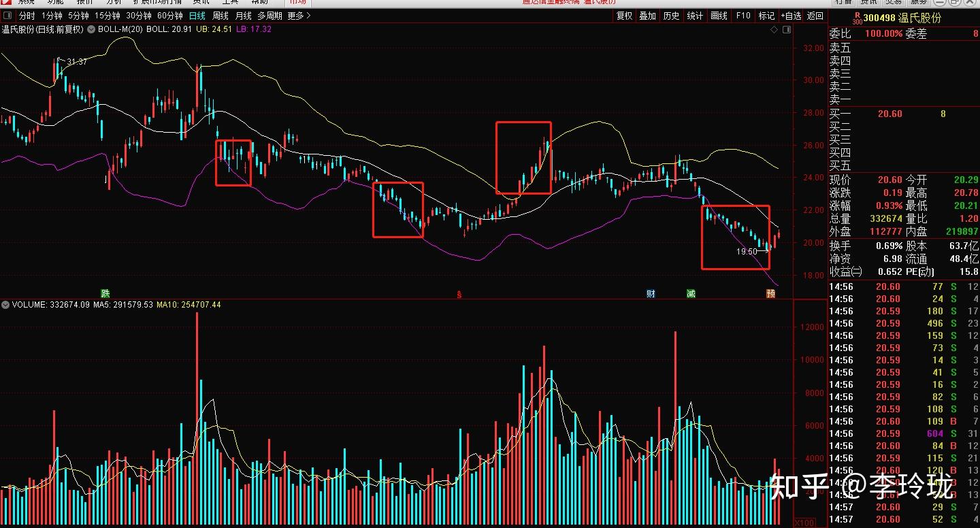Activate the 画线 drawing tools button

click(719, 16)
